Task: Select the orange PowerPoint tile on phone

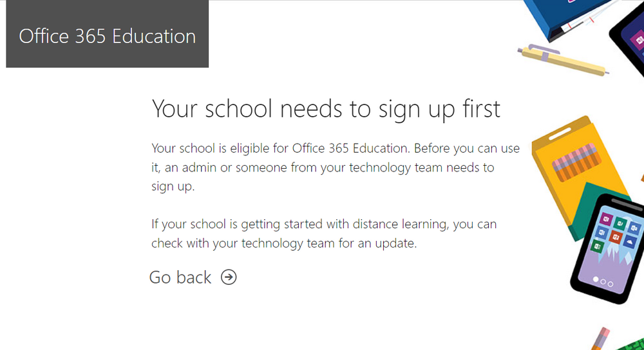Action: point(616,237)
